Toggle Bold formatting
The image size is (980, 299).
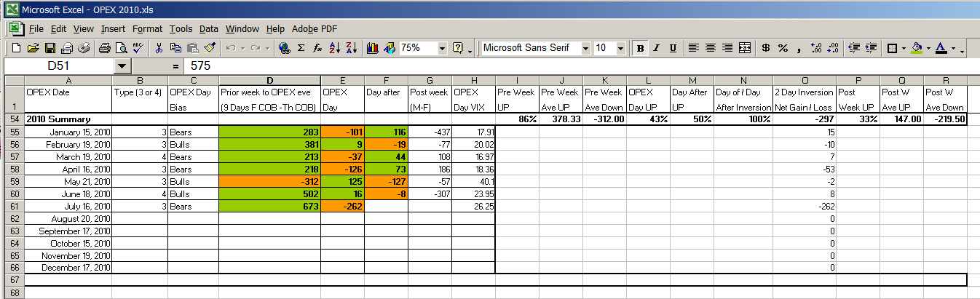(x=640, y=48)
